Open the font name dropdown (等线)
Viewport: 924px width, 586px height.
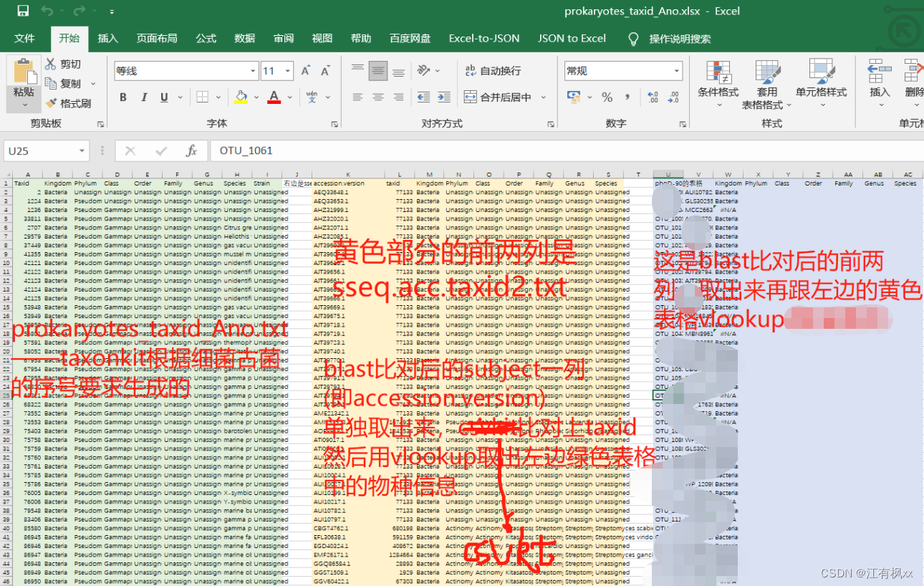[254, 71]
